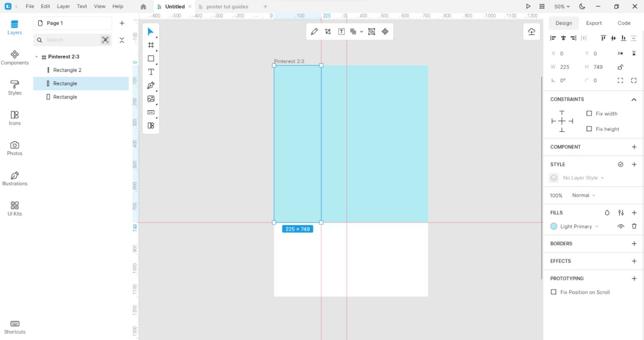Open the blur droplet icon in Fills

(607, 213)
